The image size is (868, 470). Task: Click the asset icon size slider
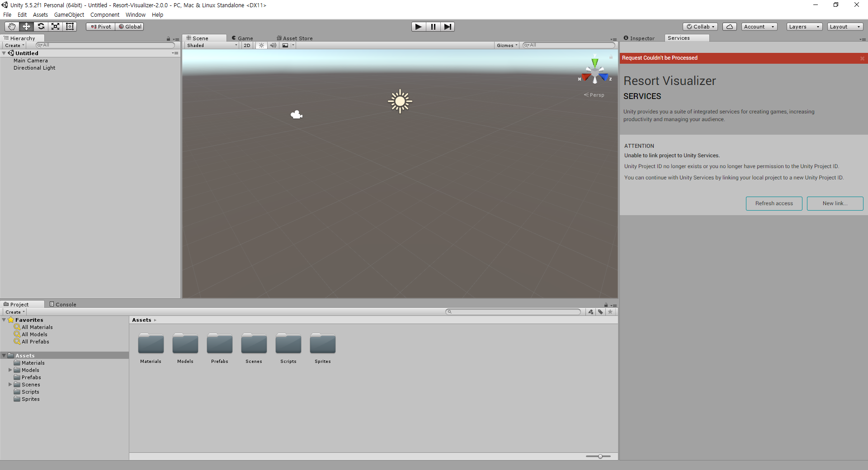[598, 456]
